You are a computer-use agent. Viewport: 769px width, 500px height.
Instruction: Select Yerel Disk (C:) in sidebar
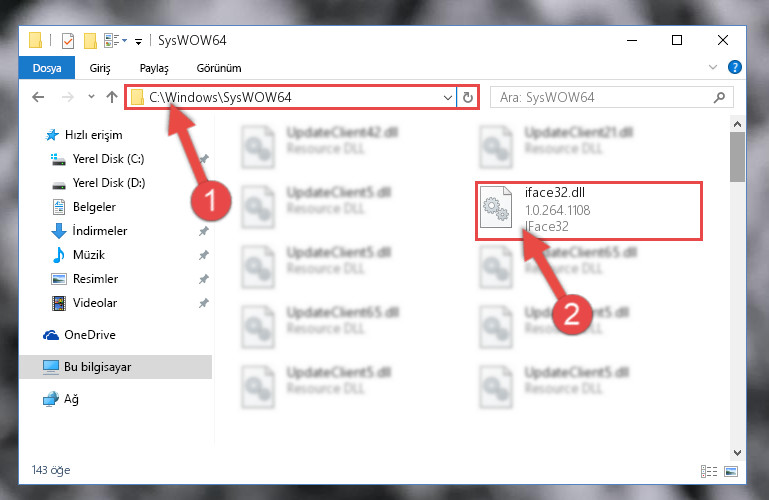tap(108, 159)
